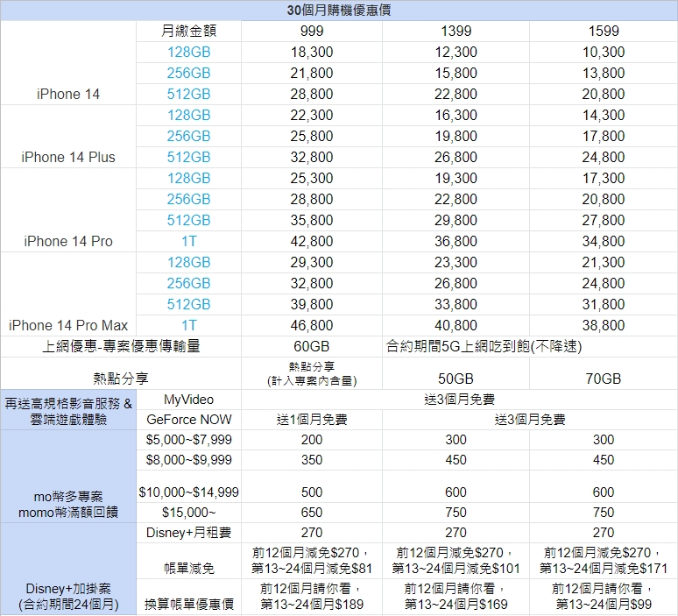The image size is (678, 616).
Task: Click the 15,800 price cell
Action: click(456, 73)
